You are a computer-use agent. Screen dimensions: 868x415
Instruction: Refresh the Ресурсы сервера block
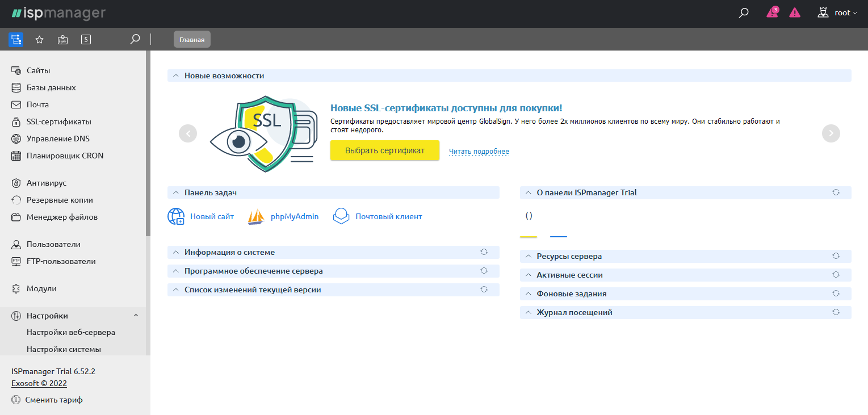pos(836,256)
